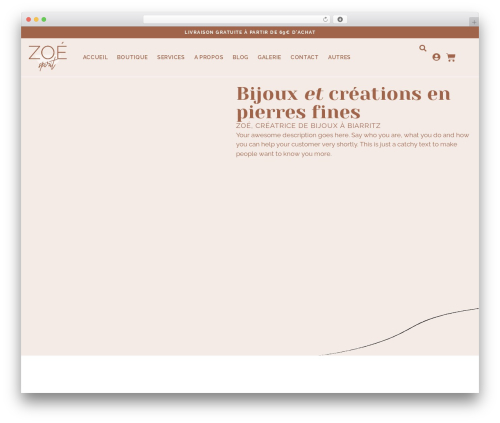The width and height of the screenshot is (500, 423).
Task: Open the shopping cart icon
Action: (451, 57)
